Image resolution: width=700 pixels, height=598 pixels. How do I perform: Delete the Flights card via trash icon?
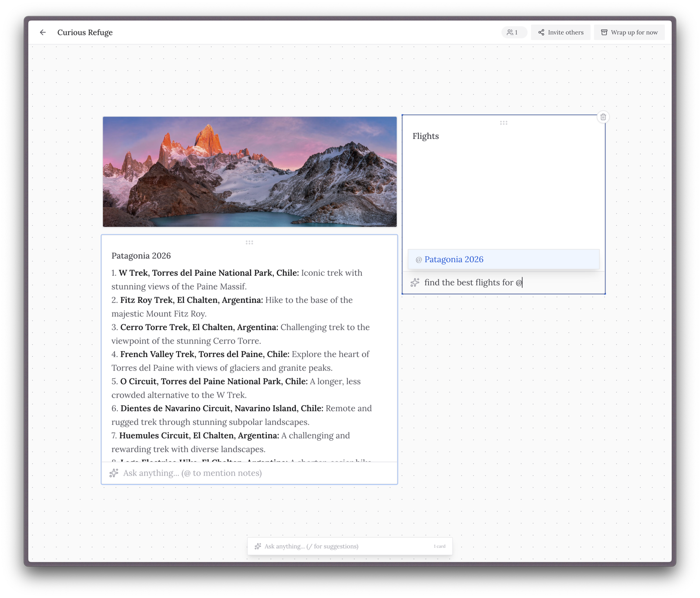(x=603, y=117)
